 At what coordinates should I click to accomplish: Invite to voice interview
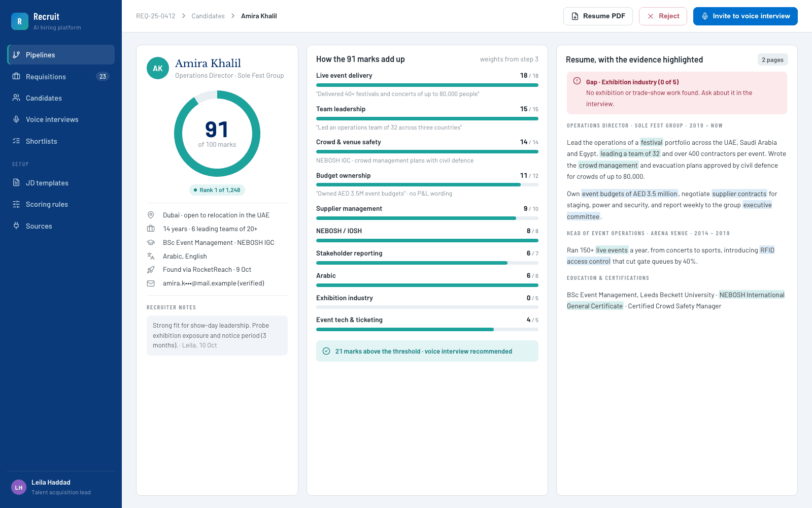click(746, 16)
